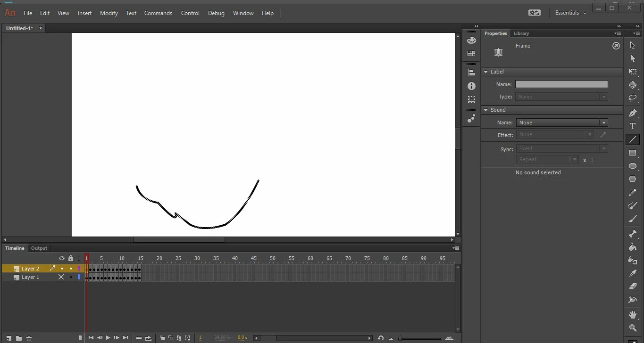Image resolution: width=644 pixels, height=343 pixels.
Task: Select the Selection arrow tool
Action: pyautogui.click(x=633, y=45)
